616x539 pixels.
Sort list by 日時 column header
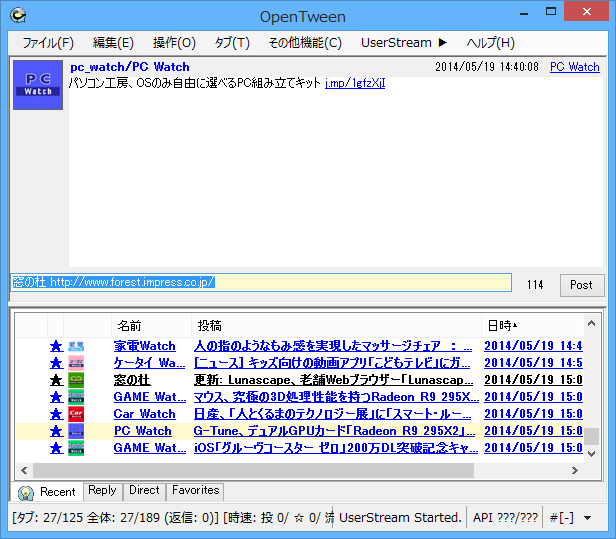tap(532, 326)
